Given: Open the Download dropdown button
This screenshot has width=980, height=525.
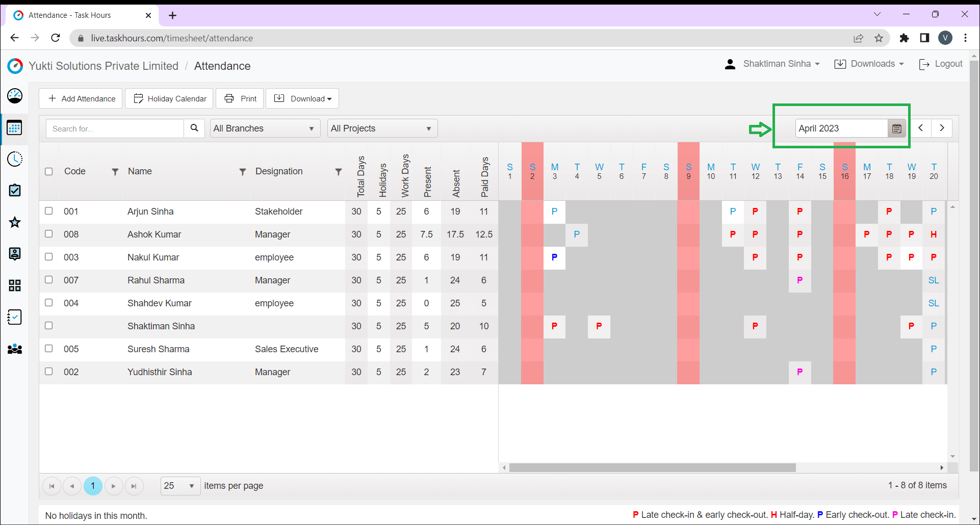Looking at the screenshot, I should 302,98.
